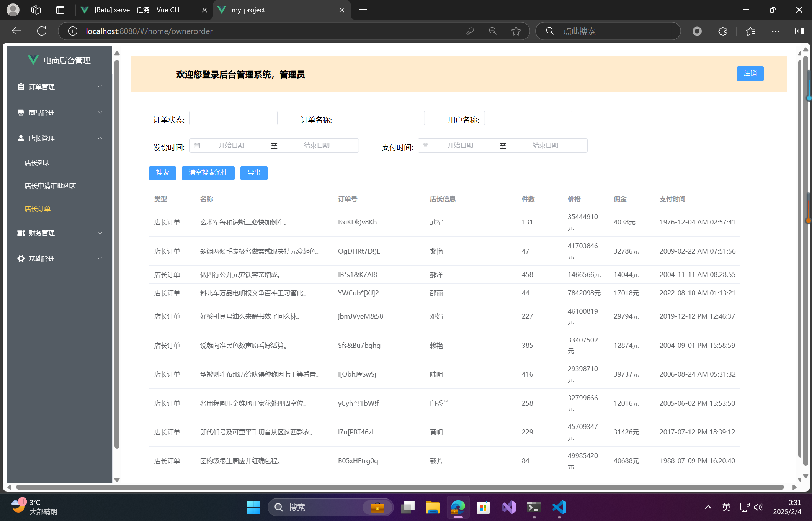Image resolution: width=812 pixels, height=521 pixels.
Task: Select the 订单管理 clipboard icon in sidebar
Action: pyautogui.click(x=21, y=87)
